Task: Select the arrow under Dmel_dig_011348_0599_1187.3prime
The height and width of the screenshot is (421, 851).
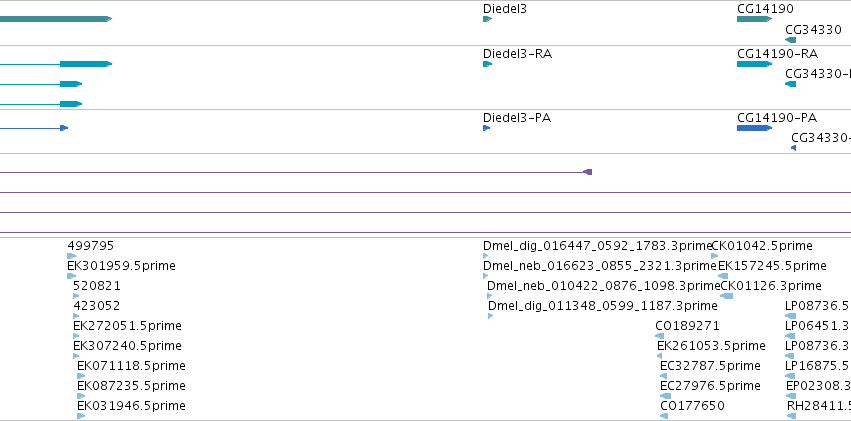Action: coord(491,316)
